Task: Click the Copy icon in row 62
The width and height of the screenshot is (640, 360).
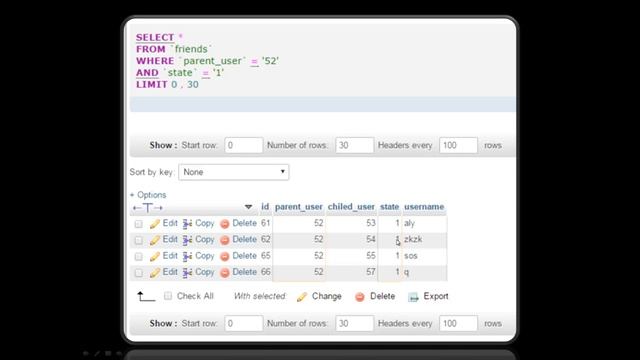Action: (187, 240)
